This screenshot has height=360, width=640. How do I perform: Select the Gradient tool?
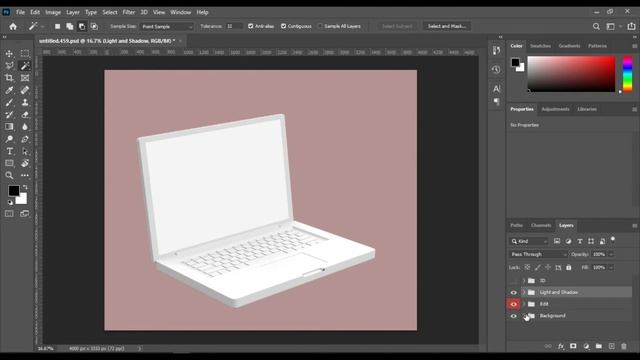9,127
